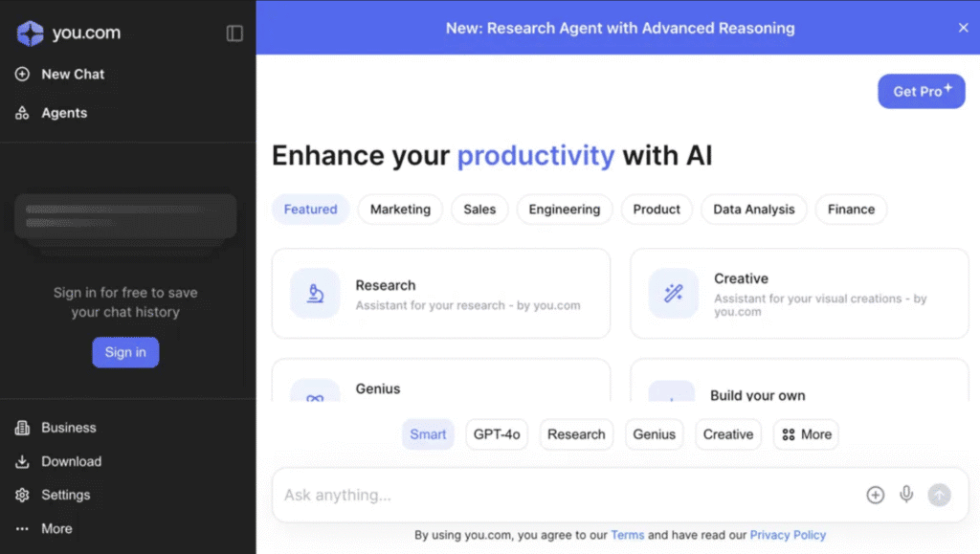The height and width of the screenshot is (554, 980).
Task: Select the Smart mode chip
Action: (x=428, y=434)
